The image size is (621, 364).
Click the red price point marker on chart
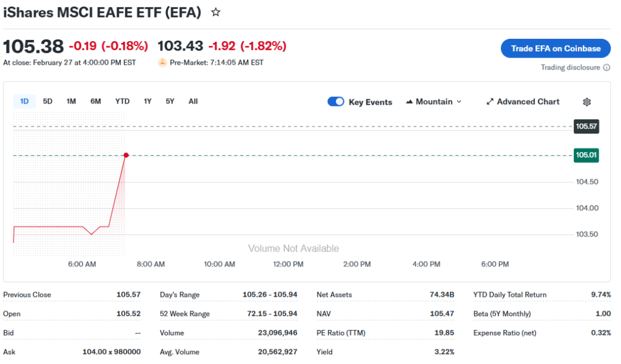pos(126,156)
